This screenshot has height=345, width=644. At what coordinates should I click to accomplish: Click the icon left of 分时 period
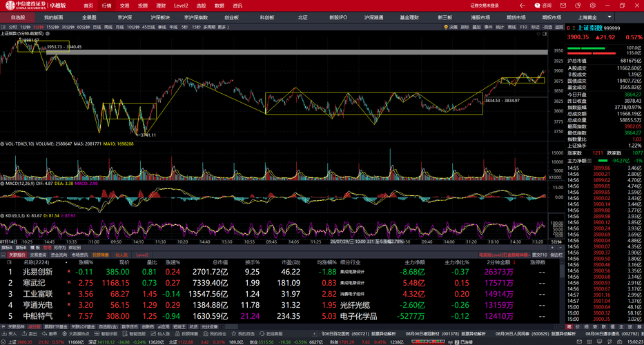point(3,27)
